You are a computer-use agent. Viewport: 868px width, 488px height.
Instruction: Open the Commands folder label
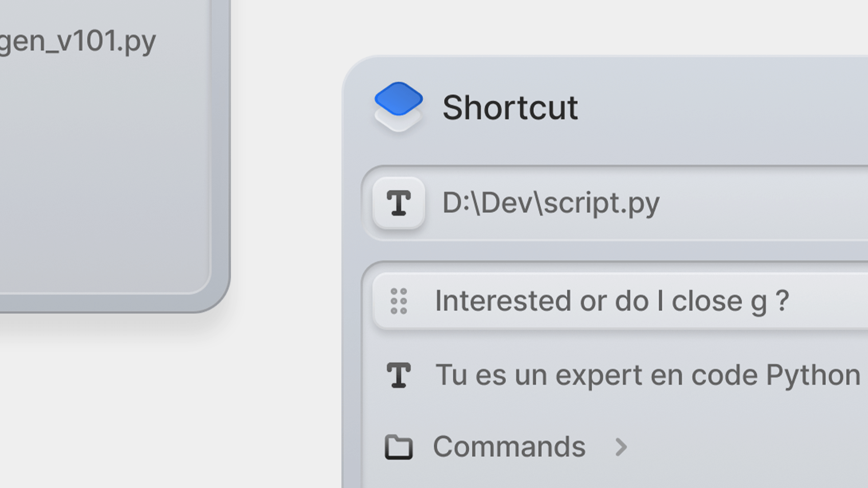coord(509,447)
